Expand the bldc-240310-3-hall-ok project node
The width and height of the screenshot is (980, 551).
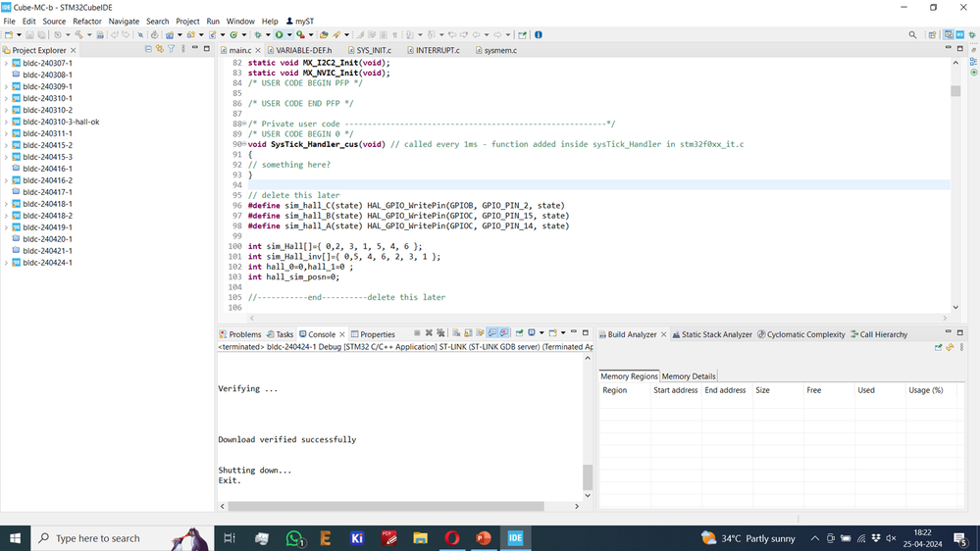(7, 122)
